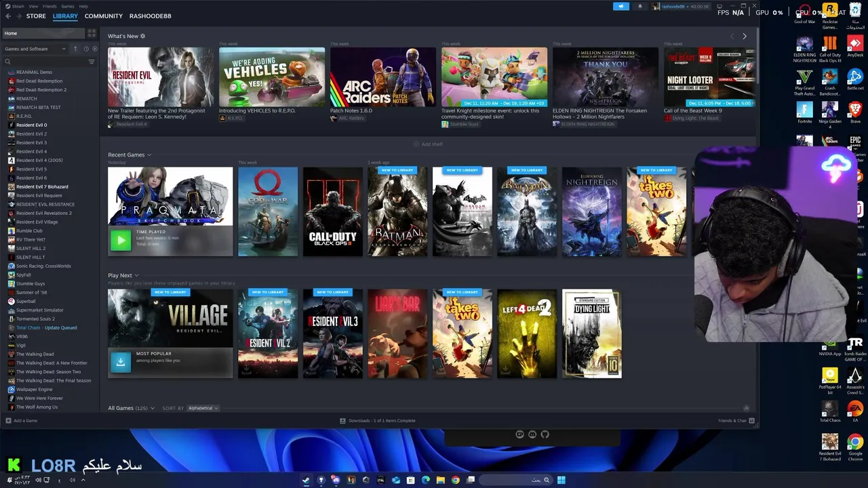Image resolution: width=868 pixels, height=488 pixels.
Task: Open the AnyDesk desktop shortcut
Action: coord(855,47)
